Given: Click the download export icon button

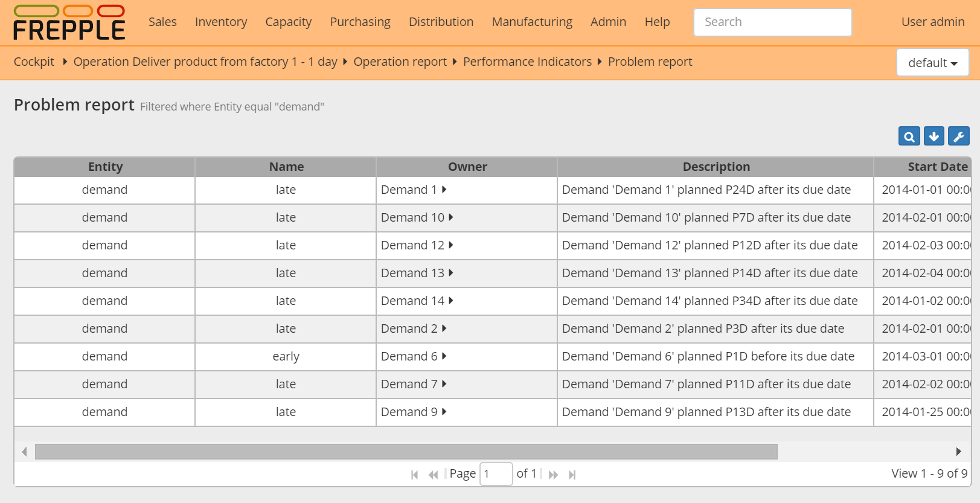Looking at the screenshot, I should pyautogui.click(x=934, y=136).
